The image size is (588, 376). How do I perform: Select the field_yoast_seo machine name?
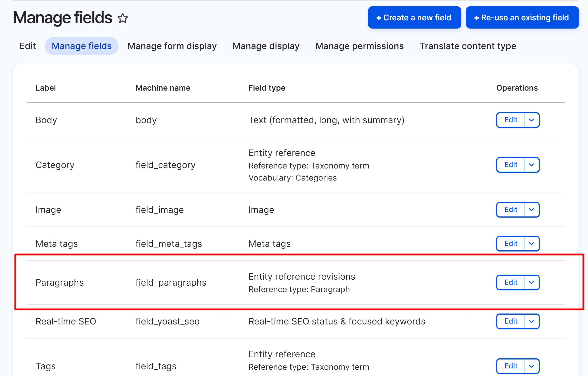[x=167, y=321]
